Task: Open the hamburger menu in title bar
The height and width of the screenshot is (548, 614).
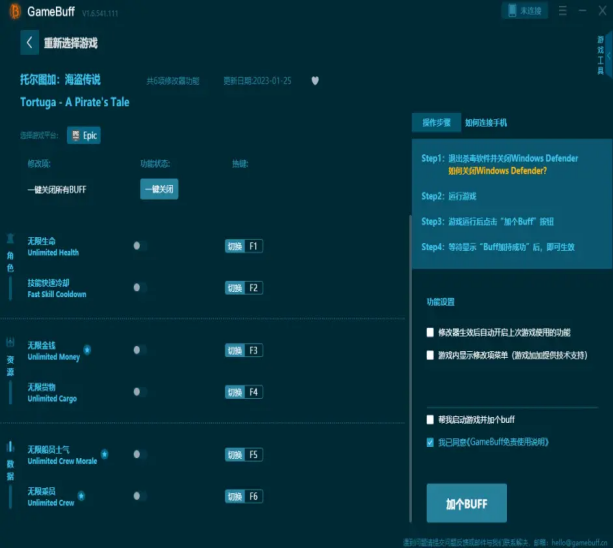Action: (x=562, y=11)
